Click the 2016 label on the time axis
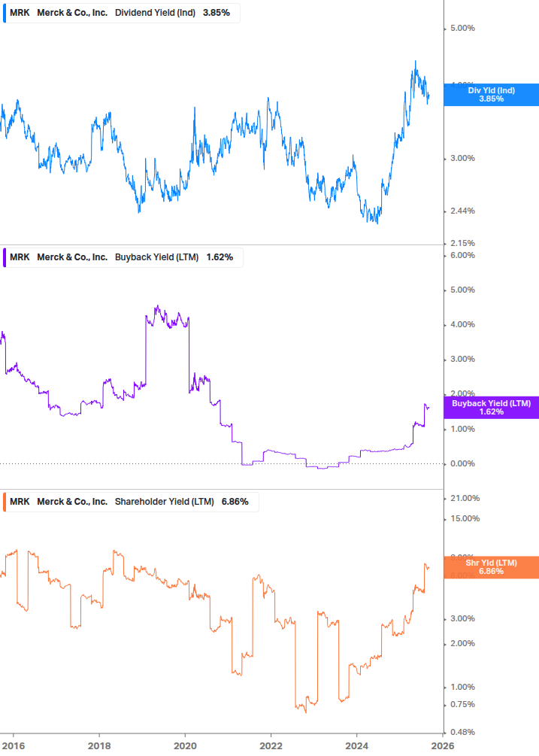Viewport: 539px width, 756px height. click(x=14, y=746)
